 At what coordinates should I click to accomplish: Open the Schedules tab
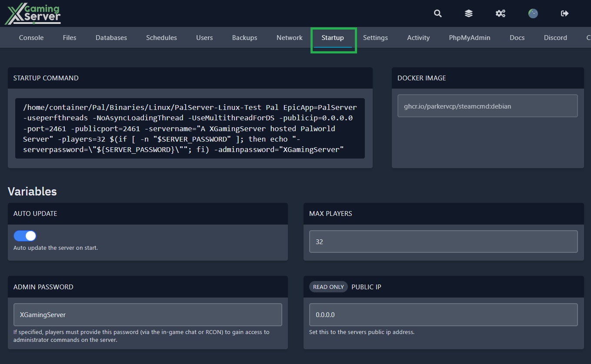(161, 37)
